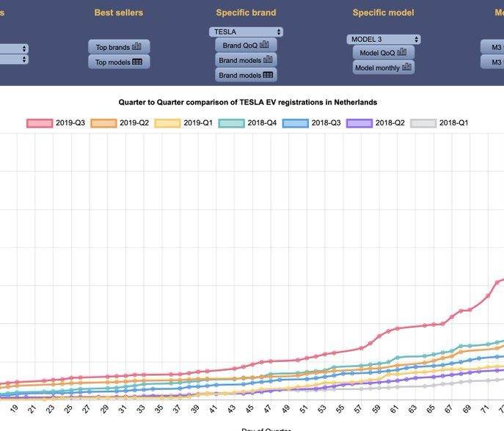Click the Brand QoQ chart button
Image resolution: width=504 pixels, height=431 pixels.
point(246,45)
